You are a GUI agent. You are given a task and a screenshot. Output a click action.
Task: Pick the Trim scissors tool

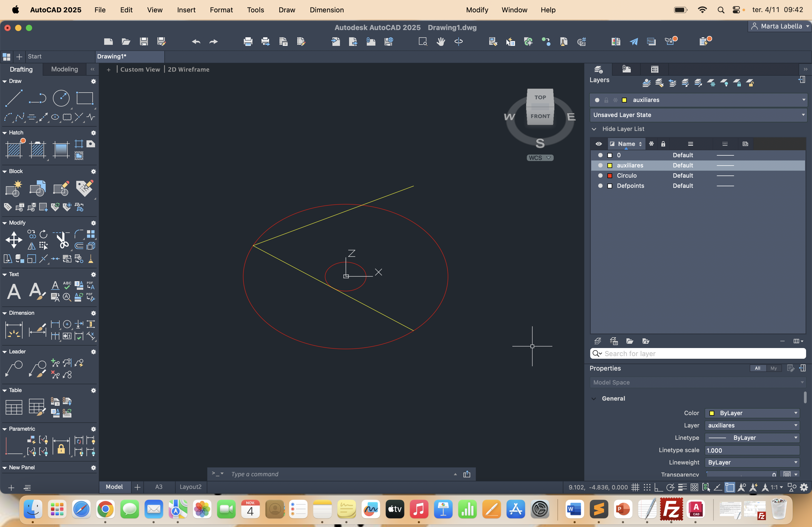[62, 240]
